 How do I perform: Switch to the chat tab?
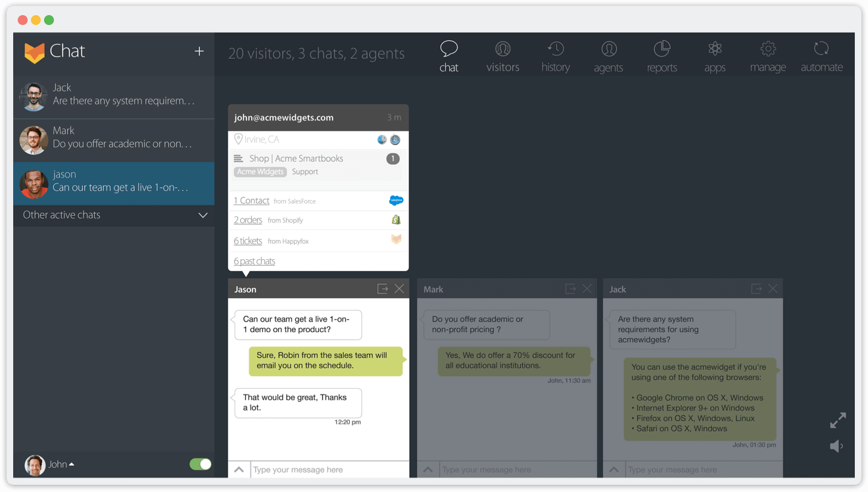point(449,56)
